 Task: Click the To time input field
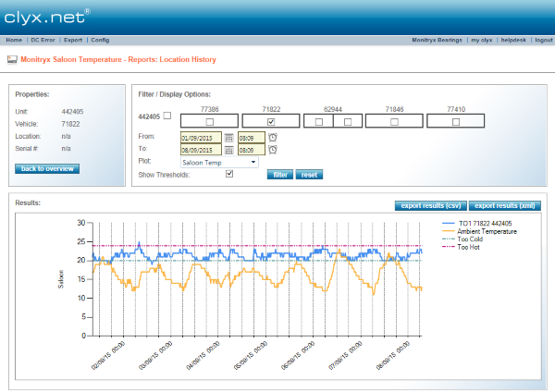pos(252,150)
